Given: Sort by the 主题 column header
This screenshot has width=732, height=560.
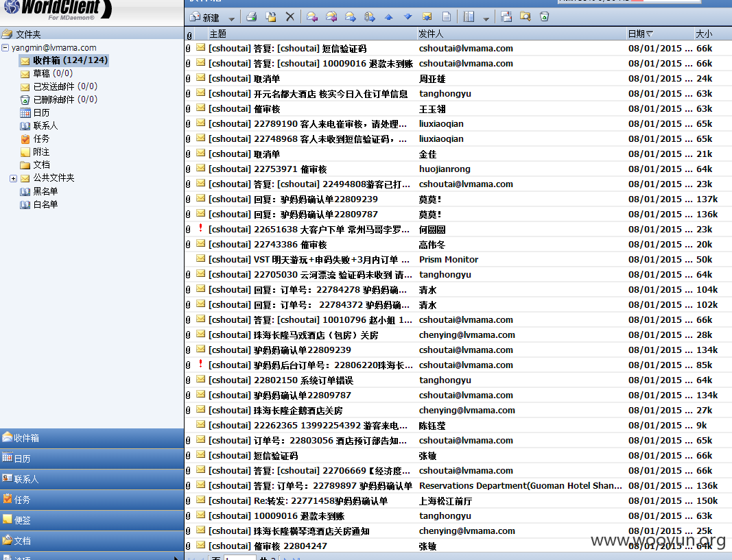Looking at the screenshot, I should click(x=312, y=34).
